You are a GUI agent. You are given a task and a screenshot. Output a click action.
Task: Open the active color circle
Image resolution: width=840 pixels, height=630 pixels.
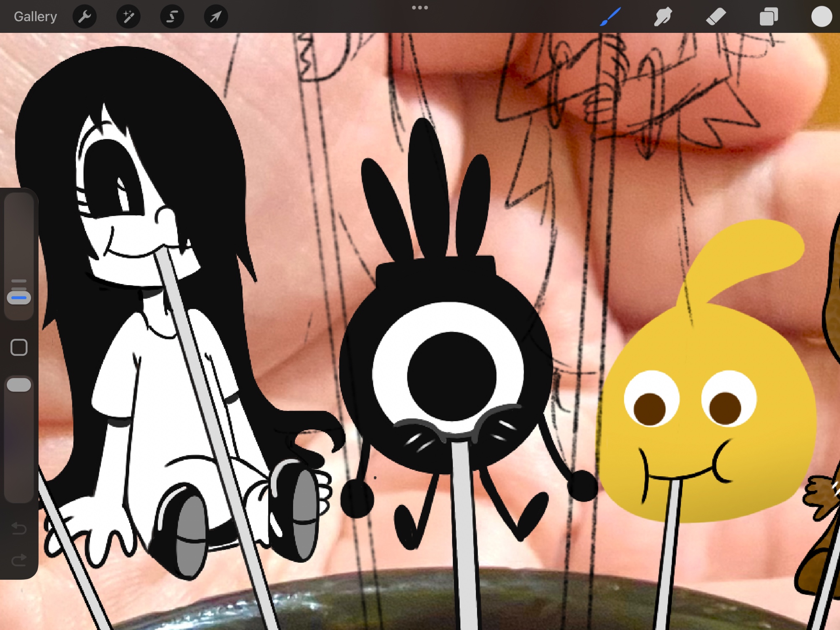(x=821, y=17)
